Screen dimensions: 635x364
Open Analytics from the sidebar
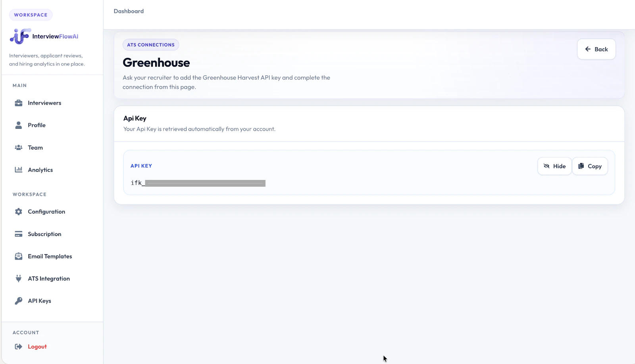click(x=40, y=170)
